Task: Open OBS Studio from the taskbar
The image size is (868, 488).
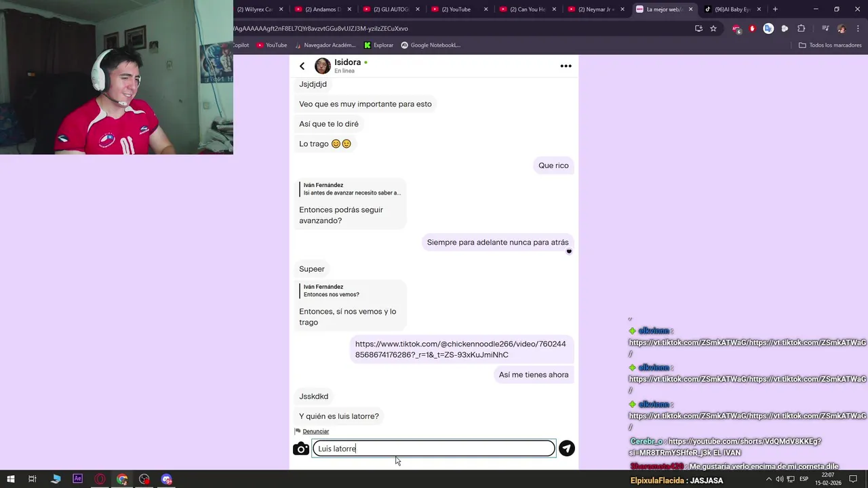Action: (x=144, y=479)
